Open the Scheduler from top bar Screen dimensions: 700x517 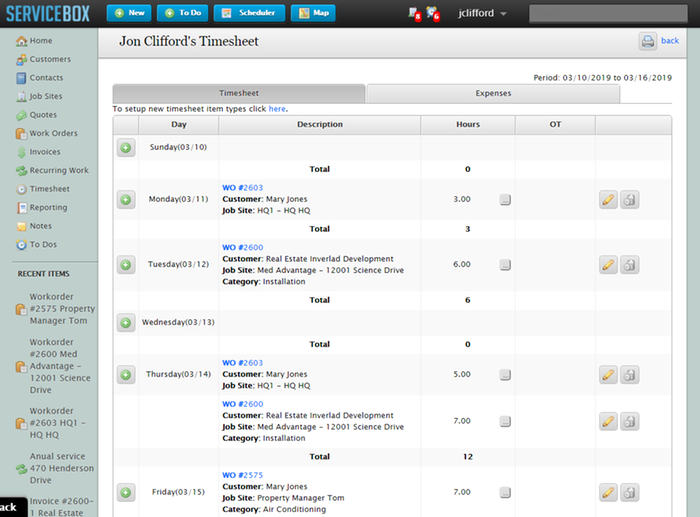point(249,13)
